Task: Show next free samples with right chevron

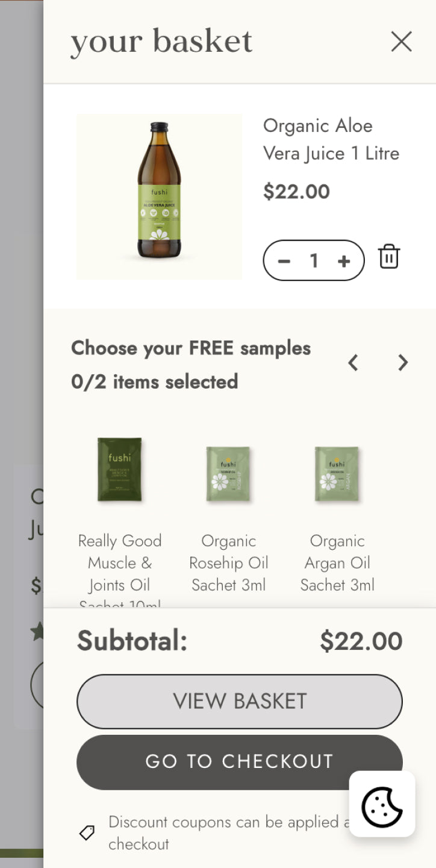Action: coord(403,363)
